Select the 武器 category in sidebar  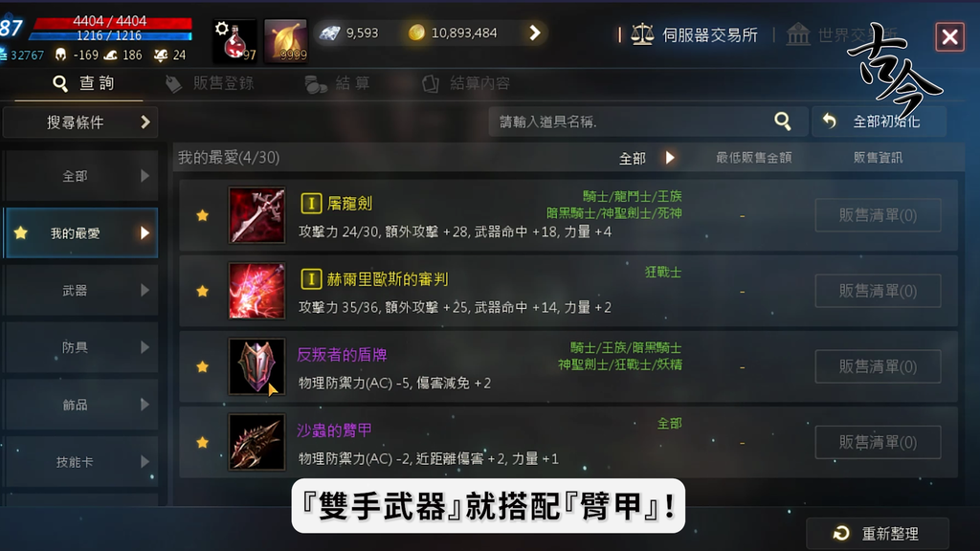(x=80, y=290)
